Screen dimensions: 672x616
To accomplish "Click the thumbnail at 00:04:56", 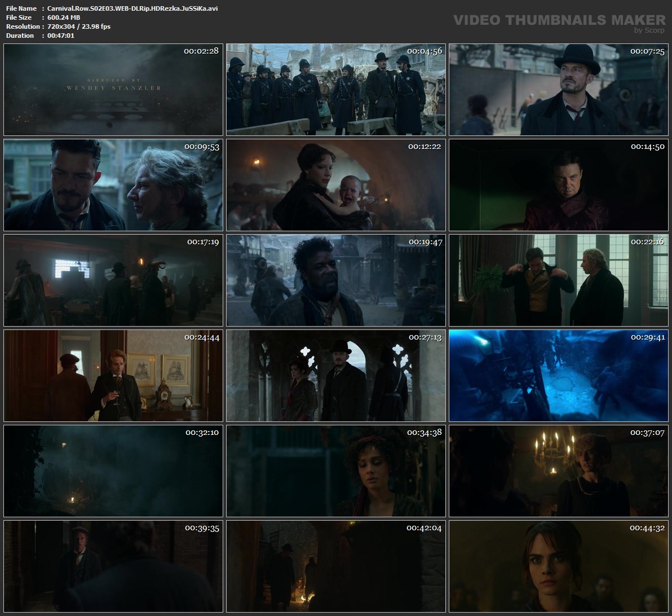I will (x=336, y=90).
